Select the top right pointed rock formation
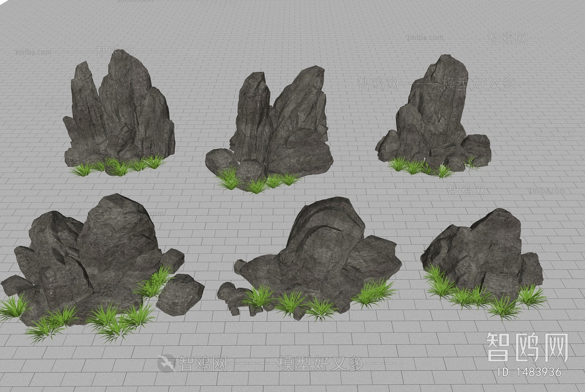This screenshot has height=392, width=585. coord(433,116)
